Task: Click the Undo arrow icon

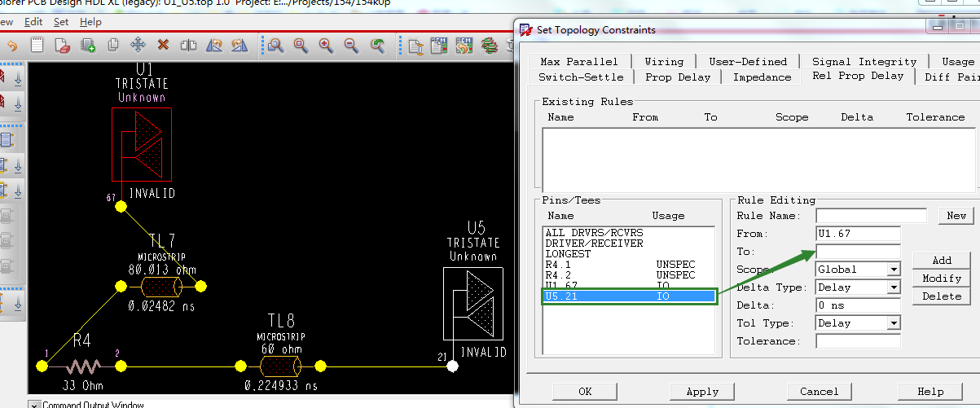Action: coord(11,46)
